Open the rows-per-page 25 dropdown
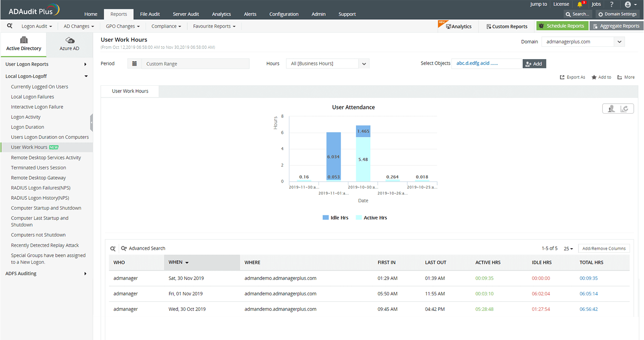The image size is (644, 340). point(568,248)
